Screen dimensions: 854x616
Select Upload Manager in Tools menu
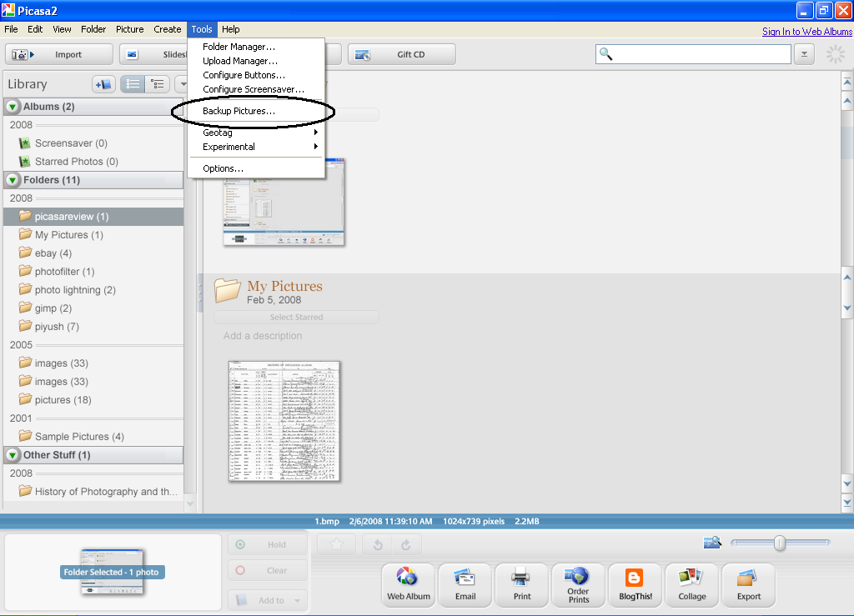256,61
